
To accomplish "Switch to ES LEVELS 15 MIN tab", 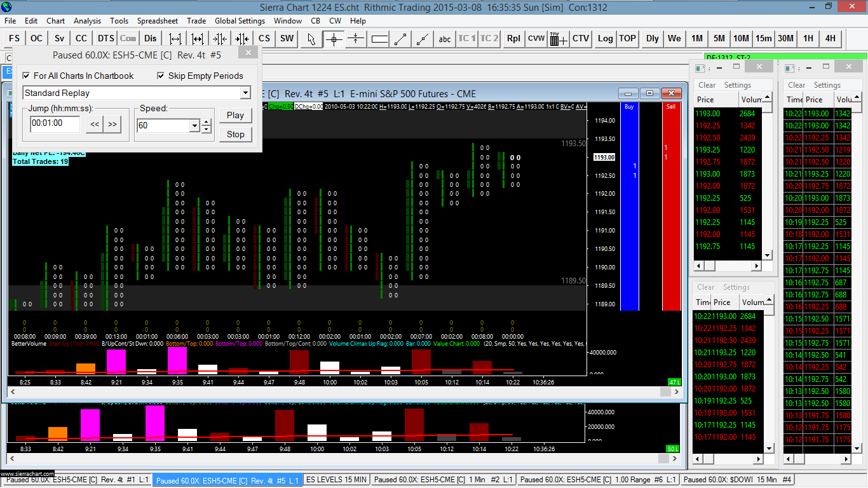I will (335, 480).
